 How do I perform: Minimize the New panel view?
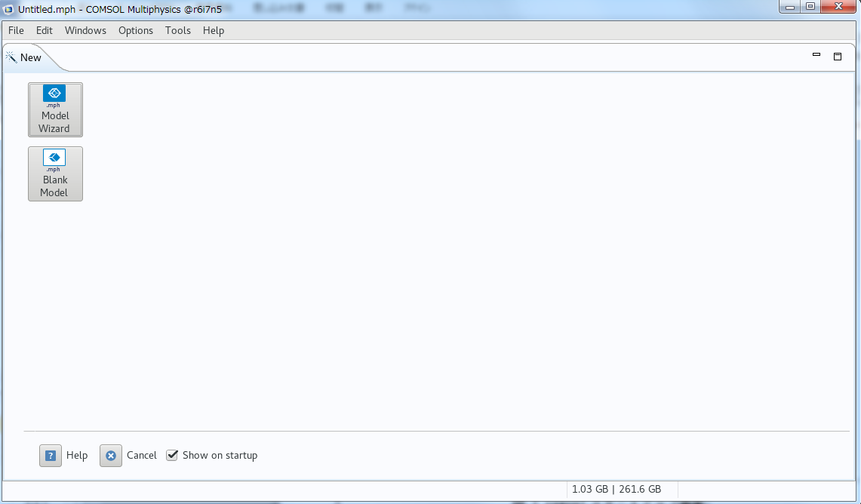pyautogui.click(x=816, y=55)
